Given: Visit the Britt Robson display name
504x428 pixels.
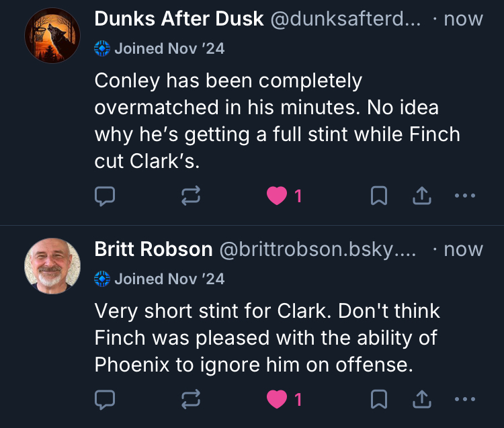Looking at the screenshot, I should pos(153,249).
